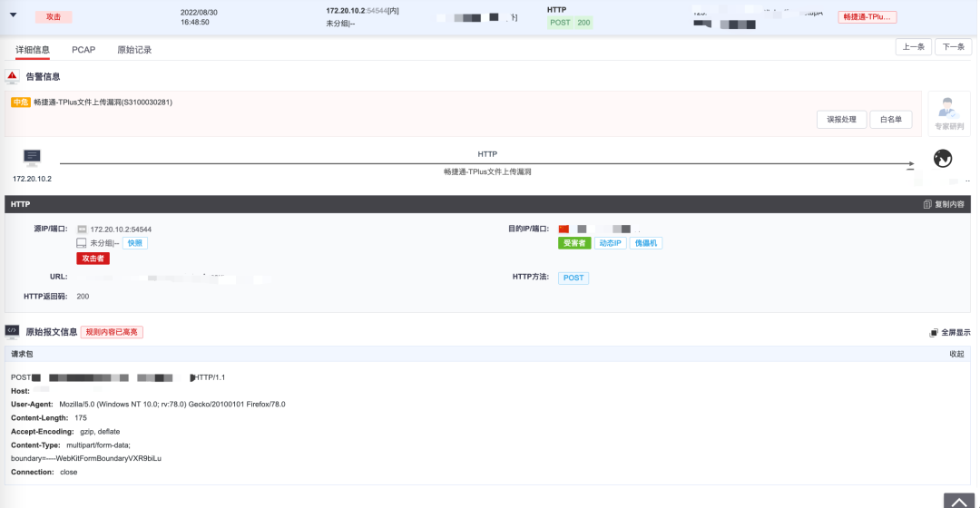Click the POST tag next to HTTP方法
980x508 pixels.
[573, 278]
